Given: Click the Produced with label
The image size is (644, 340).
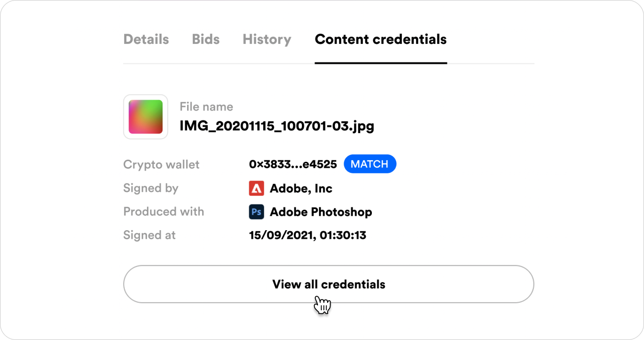Looking at the screenshot, I should point(164,212).
